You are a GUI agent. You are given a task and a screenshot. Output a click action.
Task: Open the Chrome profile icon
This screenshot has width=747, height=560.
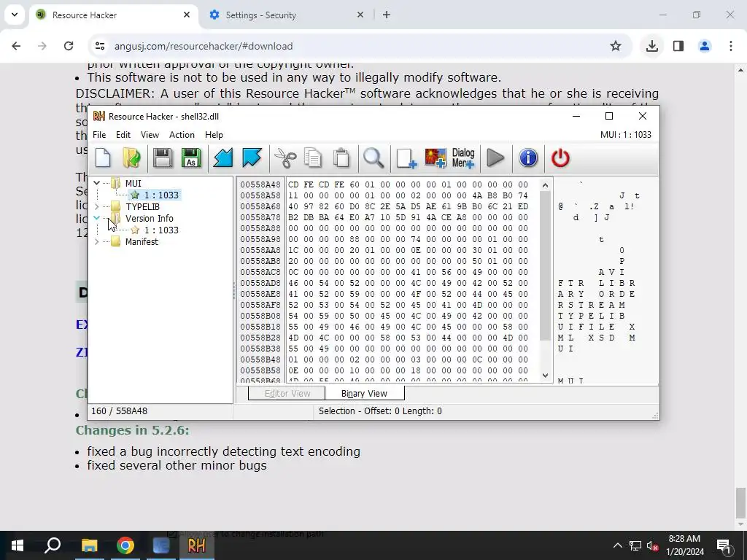[x=705, y=46]
